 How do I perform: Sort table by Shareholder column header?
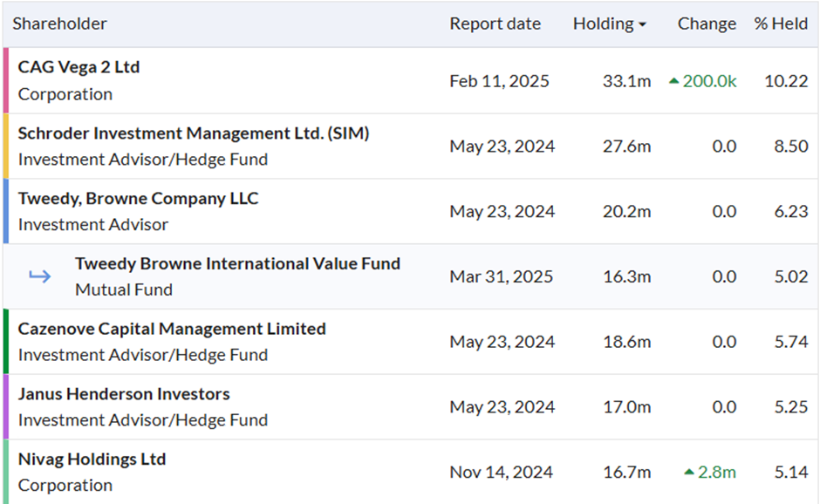tap(59, 24)
